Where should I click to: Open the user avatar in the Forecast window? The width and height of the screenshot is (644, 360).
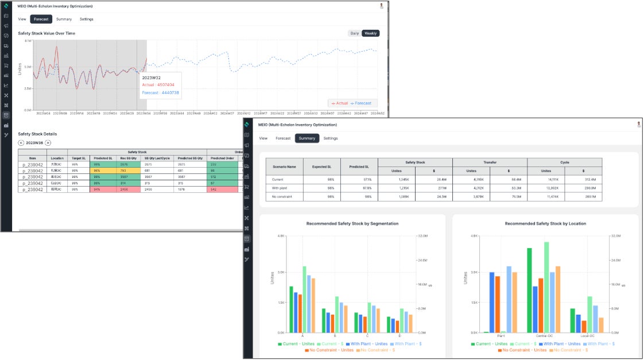pyautogui.click(x=382, y=6)
